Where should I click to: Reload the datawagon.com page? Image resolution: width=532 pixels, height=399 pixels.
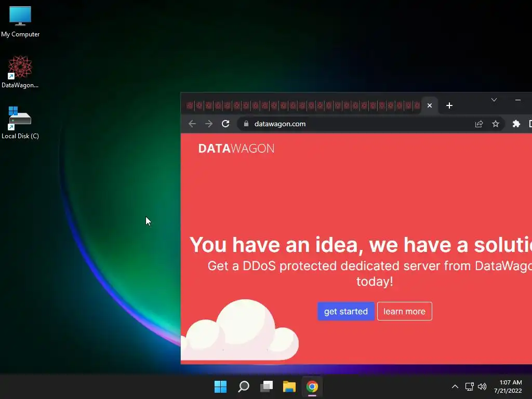(225, 124)
